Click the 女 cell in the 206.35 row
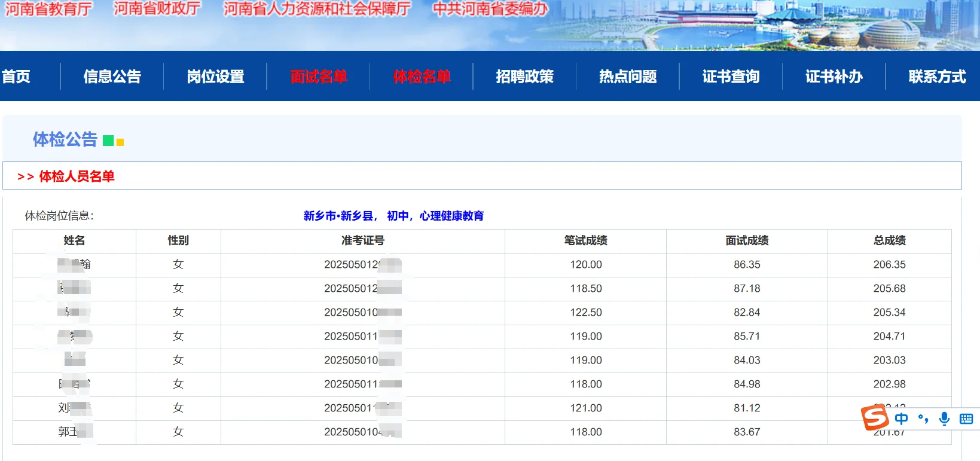Screen dimensions: 980x461 178,264
